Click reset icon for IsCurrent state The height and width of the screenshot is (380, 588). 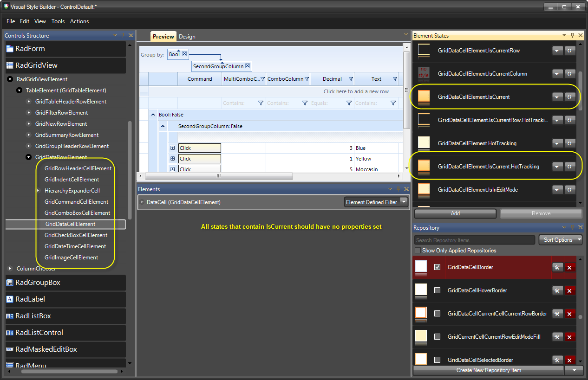pyautogui.click(x=570, y=97)
